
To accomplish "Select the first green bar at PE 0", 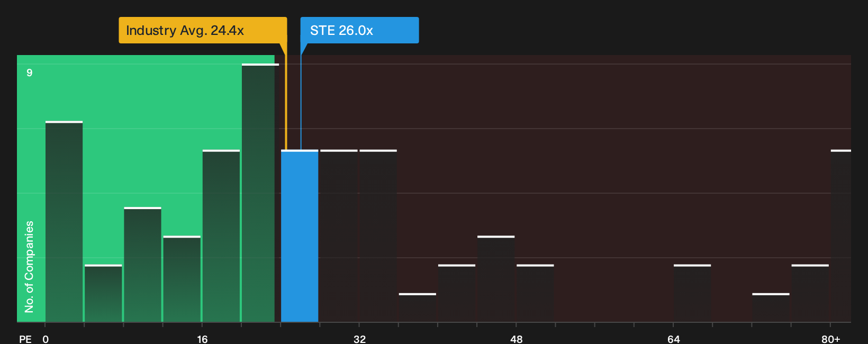I will tap(64, 222).
